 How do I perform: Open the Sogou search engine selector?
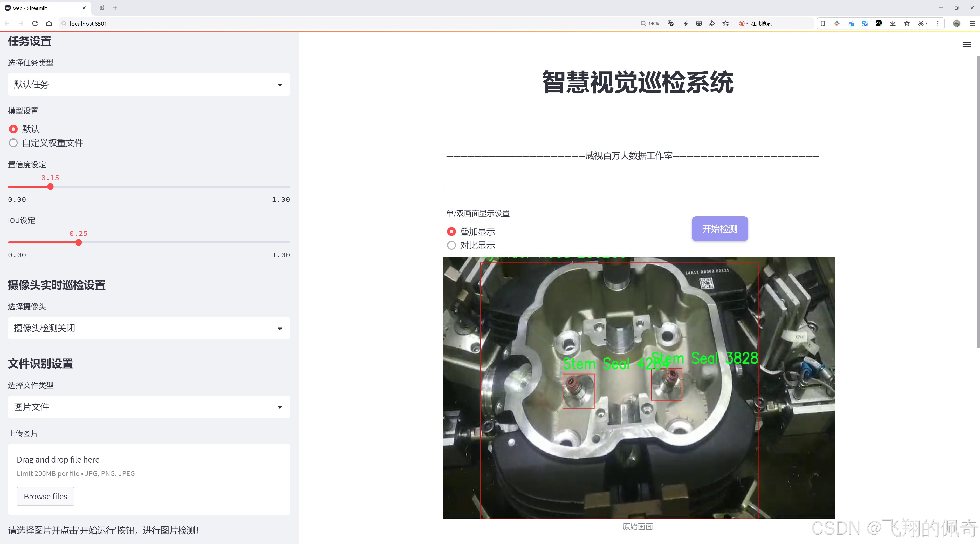click(743, 23)
